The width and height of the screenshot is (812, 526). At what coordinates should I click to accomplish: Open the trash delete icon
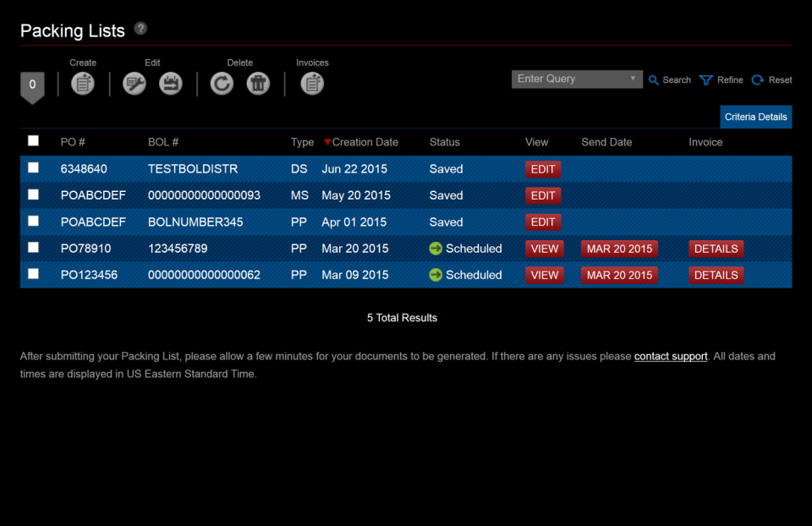pos(257,84)
